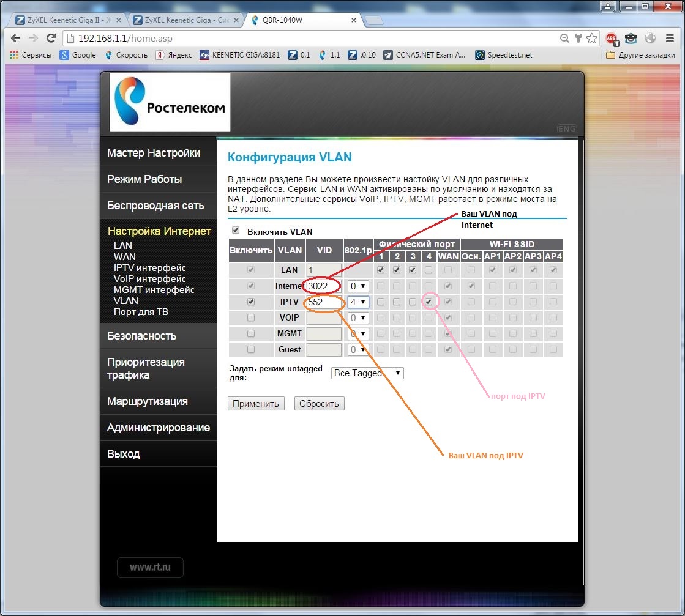Reload the page with the refresh icon

(51, 39)
